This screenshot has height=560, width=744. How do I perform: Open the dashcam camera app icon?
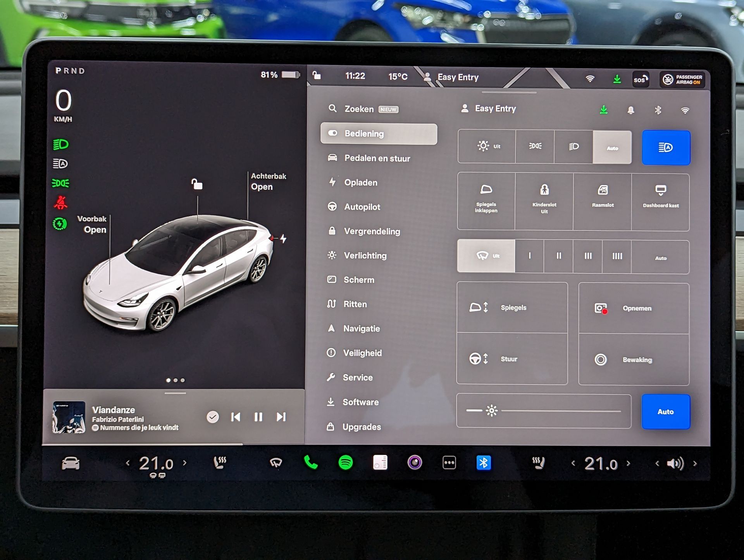tap(415, 462)
